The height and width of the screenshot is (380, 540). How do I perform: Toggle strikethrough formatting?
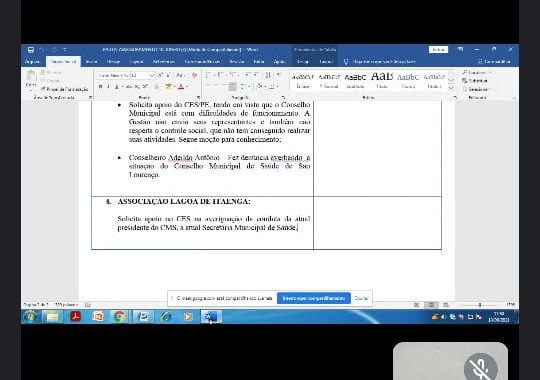coord(129,86)
